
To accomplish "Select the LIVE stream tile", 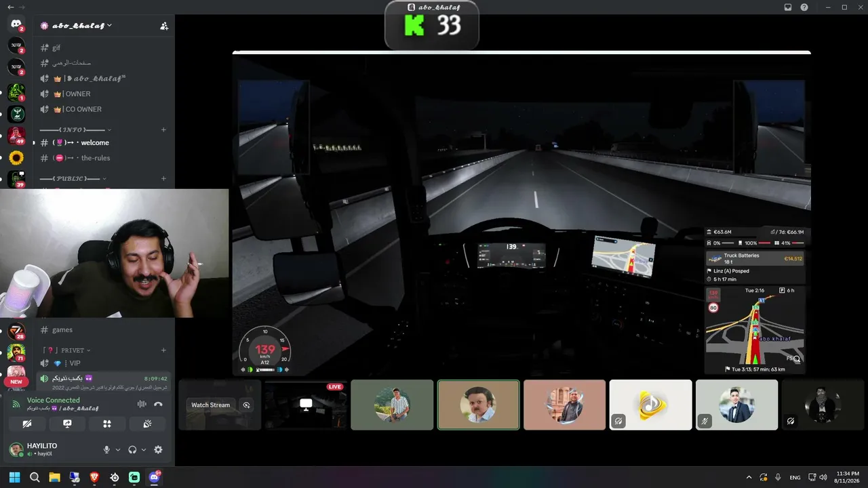I will (306, 405).
